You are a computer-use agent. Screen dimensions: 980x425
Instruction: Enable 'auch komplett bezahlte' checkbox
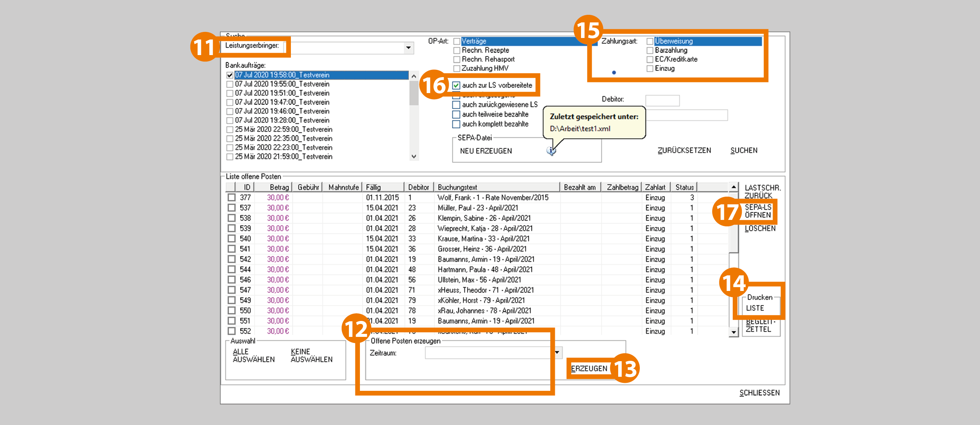[456, 124]
